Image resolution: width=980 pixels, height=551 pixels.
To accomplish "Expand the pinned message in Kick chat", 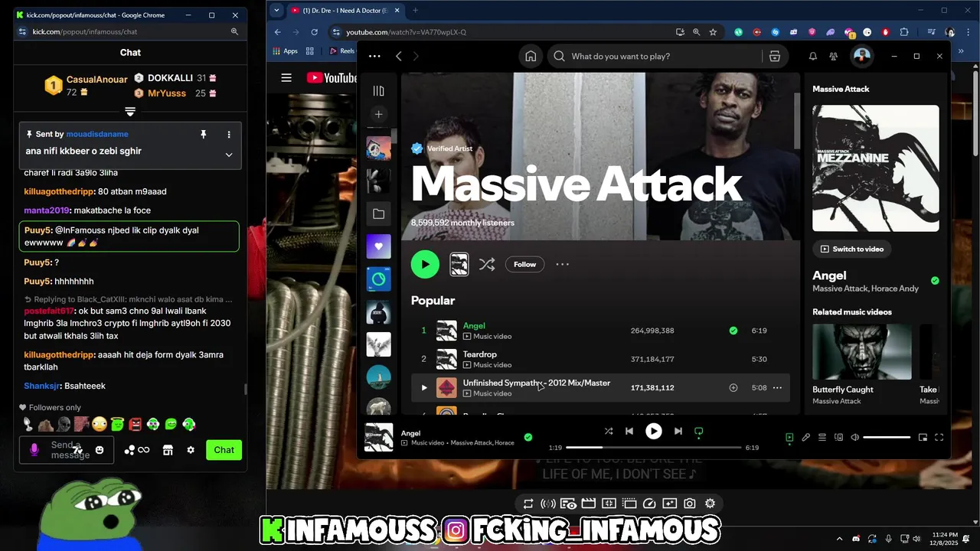I will click(228, 155).
